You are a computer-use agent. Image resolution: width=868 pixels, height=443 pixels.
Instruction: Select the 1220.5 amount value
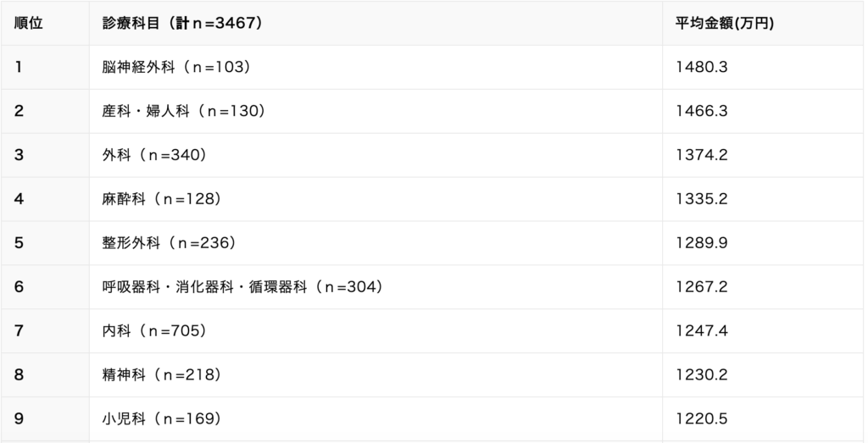(701, 418)
